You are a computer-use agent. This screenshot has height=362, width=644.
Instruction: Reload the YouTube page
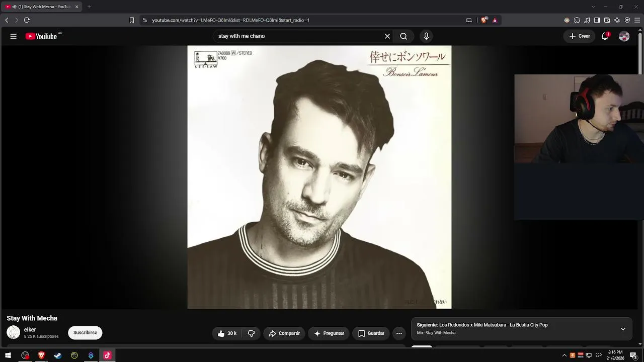(27, 20)
